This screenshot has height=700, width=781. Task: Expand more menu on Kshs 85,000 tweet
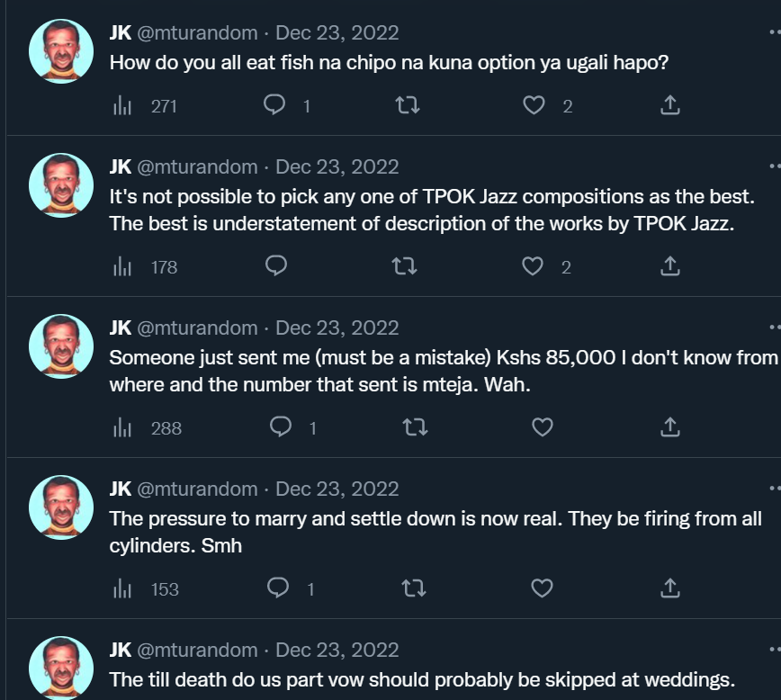click(x=775, y=328)
